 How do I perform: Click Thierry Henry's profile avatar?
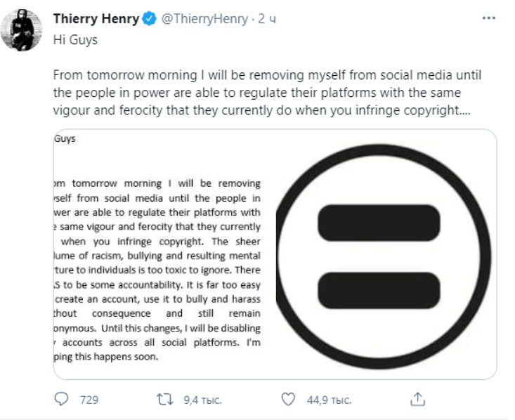click(27, 31)
